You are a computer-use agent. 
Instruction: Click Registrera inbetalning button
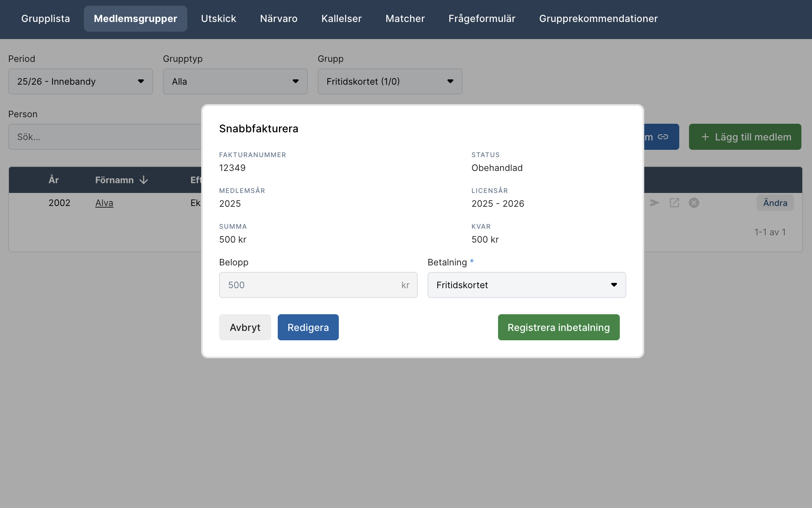[558, 327]
